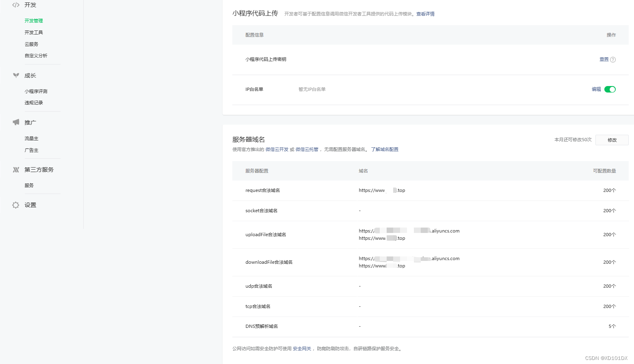Click uploadFile www .top domain entry

(382, 238)
